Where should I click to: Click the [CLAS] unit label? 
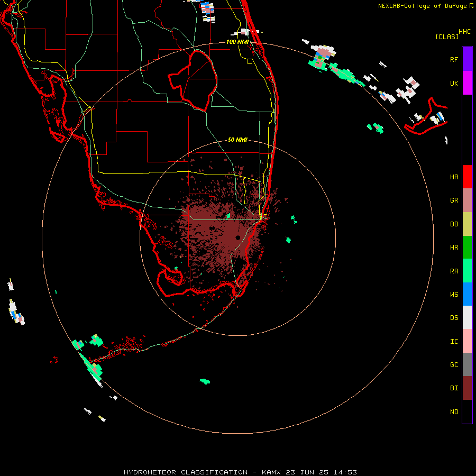point(446,36)
